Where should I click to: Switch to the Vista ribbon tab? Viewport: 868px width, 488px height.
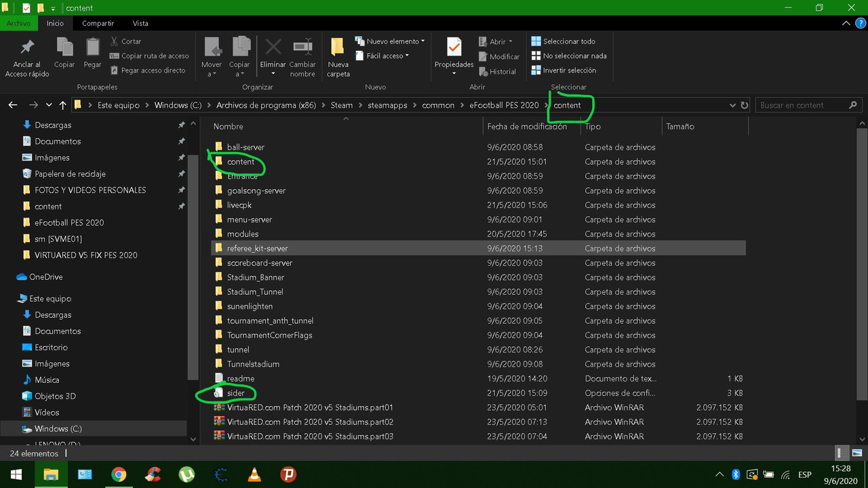click(x=140, y=23)
